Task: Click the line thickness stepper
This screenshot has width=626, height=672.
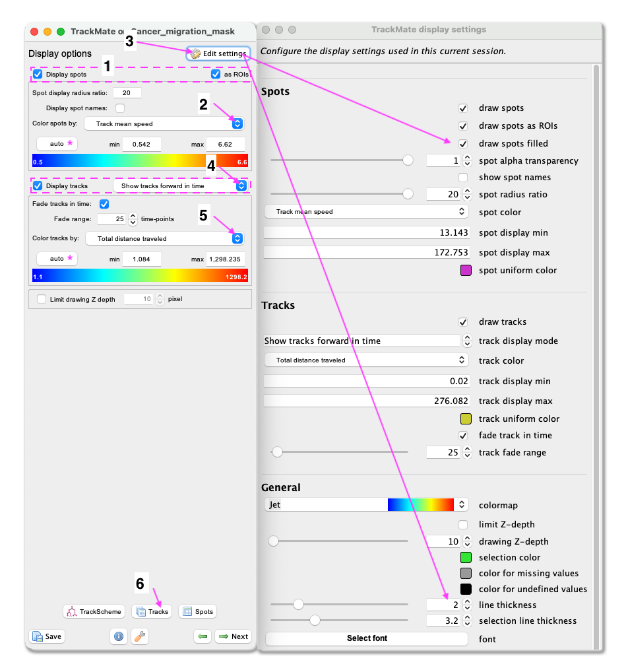Action: tap(467, 605)
